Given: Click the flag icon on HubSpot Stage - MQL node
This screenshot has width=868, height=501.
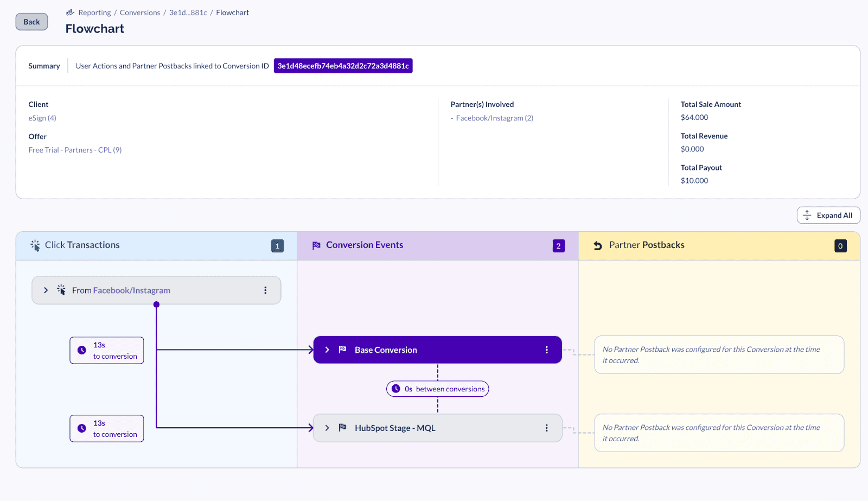Looking at the screenshot, I should (342, 428).
